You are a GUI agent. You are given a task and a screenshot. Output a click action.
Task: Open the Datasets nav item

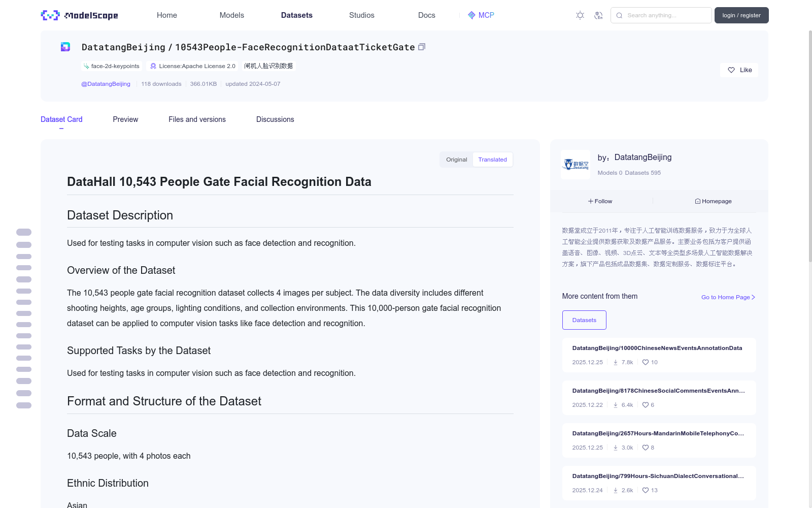(x=297, y=15)
